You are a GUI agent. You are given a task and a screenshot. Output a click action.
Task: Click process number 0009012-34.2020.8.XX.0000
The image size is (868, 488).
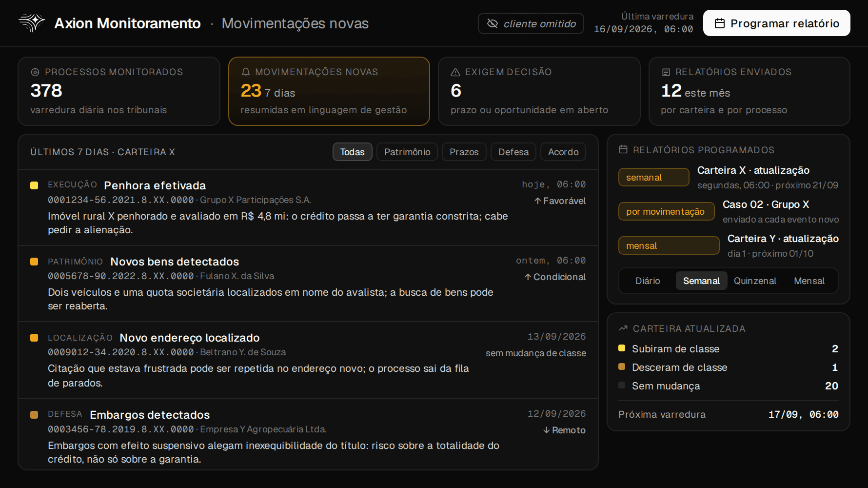point(121,352)
